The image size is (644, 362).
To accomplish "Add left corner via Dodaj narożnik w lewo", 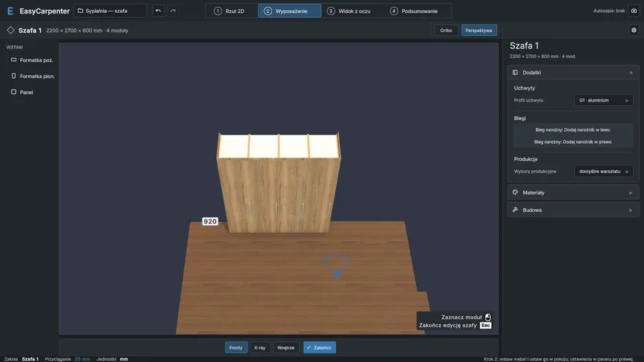I will [x=572, y=129].
